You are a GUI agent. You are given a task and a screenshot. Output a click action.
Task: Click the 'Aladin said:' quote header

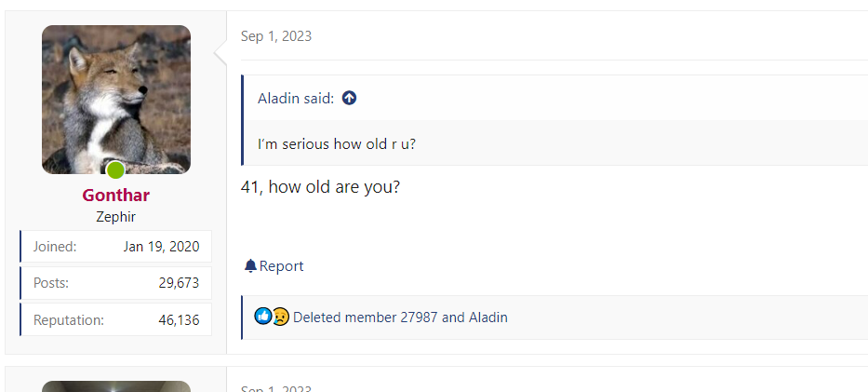tap(296, 99)
